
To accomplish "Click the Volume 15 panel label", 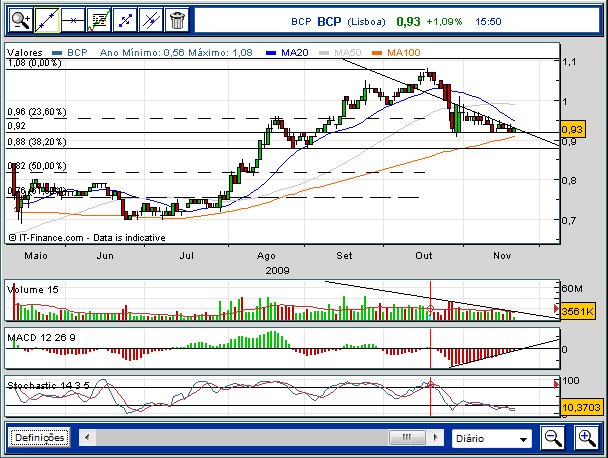I will pyautogui.click(x=34, y=289).
